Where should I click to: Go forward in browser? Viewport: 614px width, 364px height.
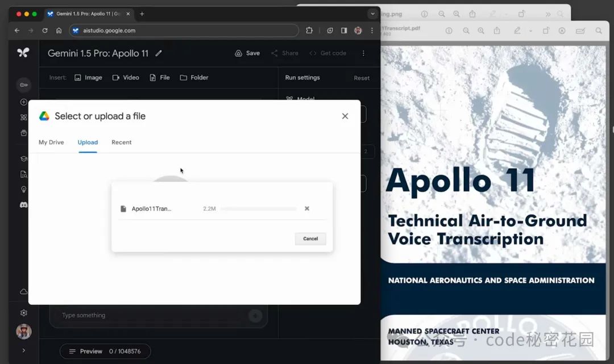click(31, 30)
